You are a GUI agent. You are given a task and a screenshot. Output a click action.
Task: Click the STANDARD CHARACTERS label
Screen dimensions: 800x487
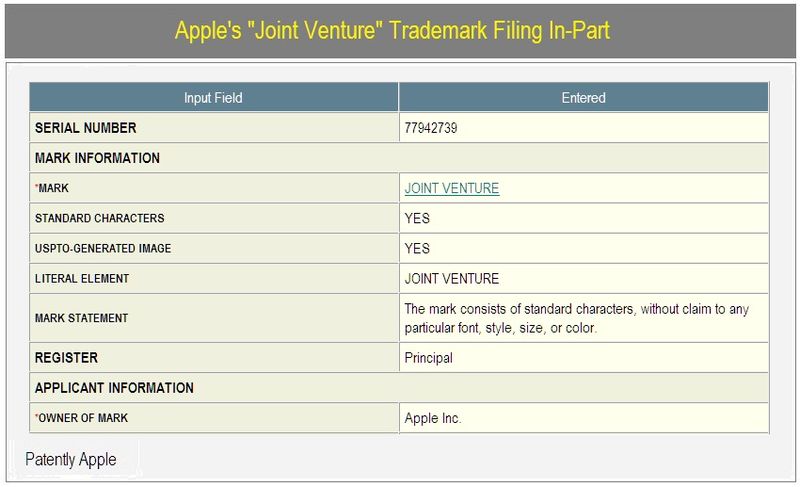click(x=99, y=218)
